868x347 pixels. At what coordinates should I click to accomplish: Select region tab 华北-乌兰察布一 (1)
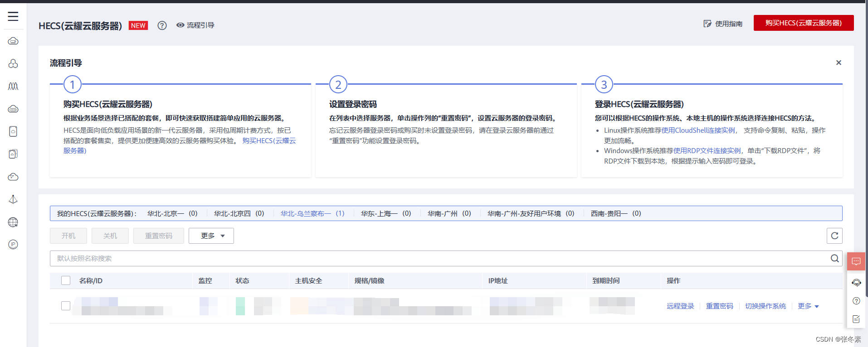(x=312, y=213)
